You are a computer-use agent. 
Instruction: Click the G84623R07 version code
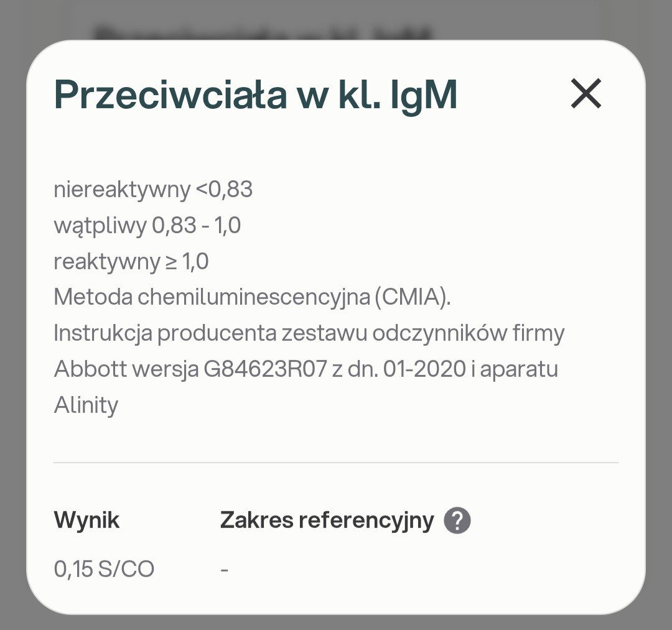(265, 369)
